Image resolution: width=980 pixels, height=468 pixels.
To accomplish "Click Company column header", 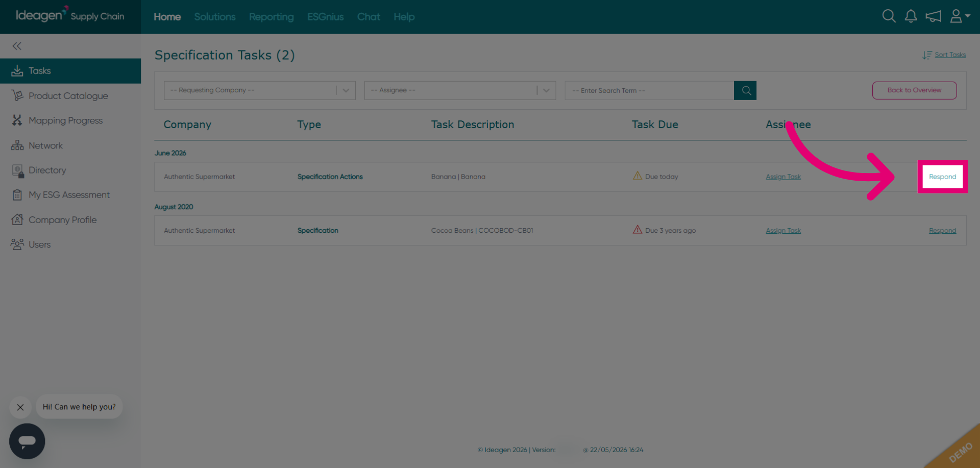I will (x=187, y=125).
